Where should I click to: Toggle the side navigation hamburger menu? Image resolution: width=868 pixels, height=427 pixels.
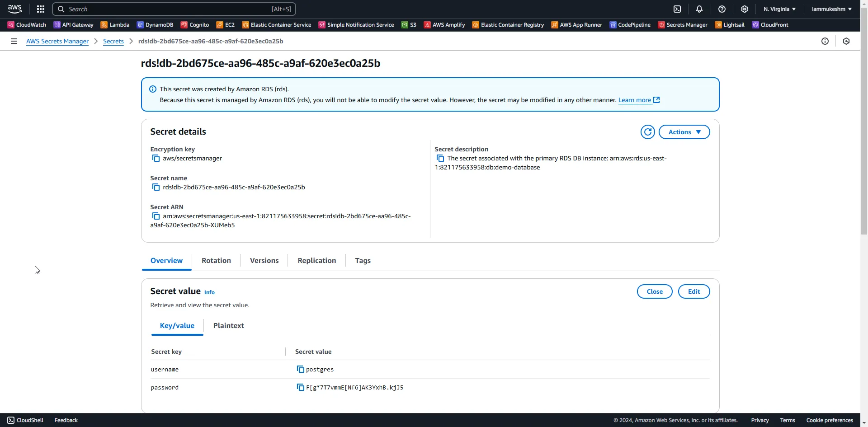tap(14, 41)
